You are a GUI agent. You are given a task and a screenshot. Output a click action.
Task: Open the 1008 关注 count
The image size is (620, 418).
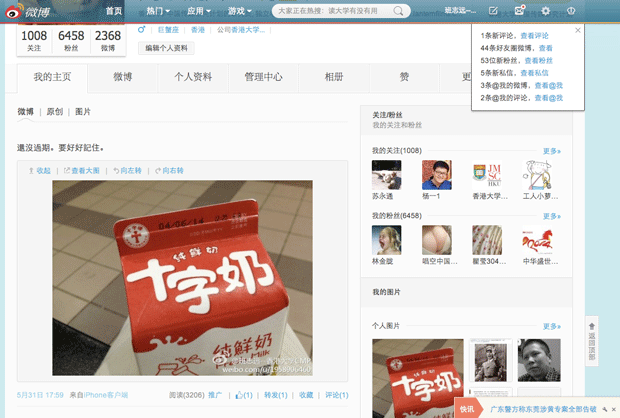point(34,40)
